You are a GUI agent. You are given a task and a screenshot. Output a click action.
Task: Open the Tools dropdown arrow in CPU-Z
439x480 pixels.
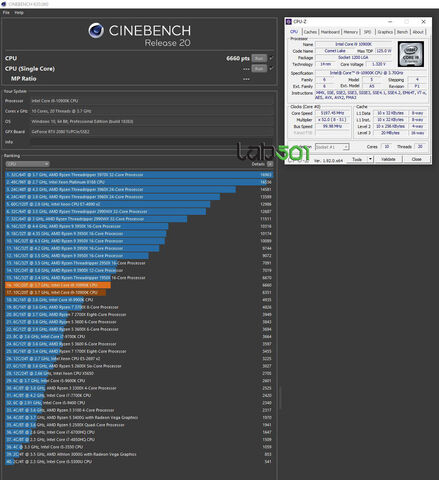370,159
